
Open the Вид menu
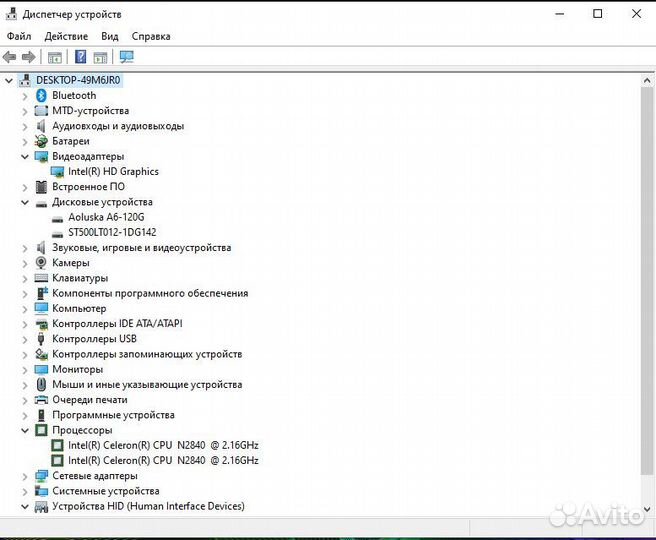[110, 36]
